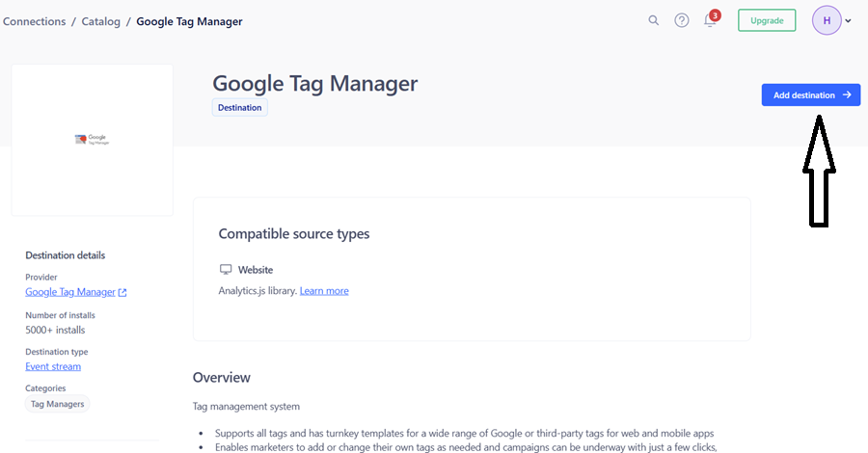Open the Learn more link
Viewport: 868px width, 453px height.
(x=324, y=291)
